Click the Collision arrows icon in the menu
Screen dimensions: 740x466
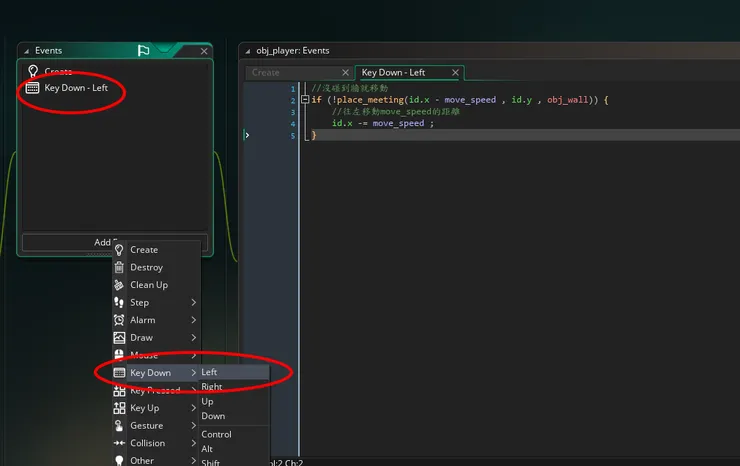[x=119, y=443]
